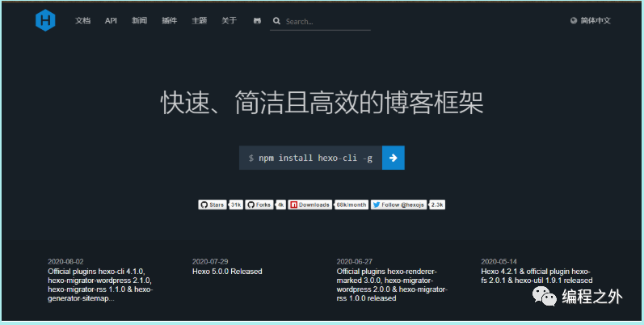Click the 2020-07-29 date text
644x325 pixels.
point(210,261)
